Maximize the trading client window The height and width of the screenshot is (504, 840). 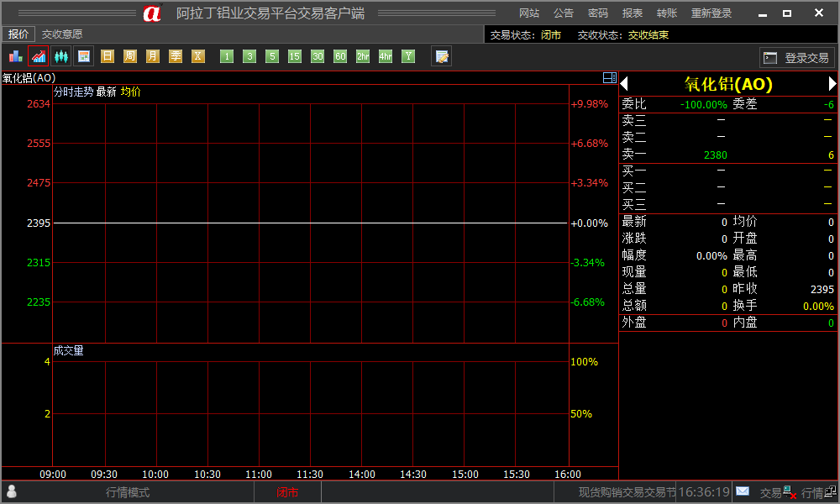787,13
